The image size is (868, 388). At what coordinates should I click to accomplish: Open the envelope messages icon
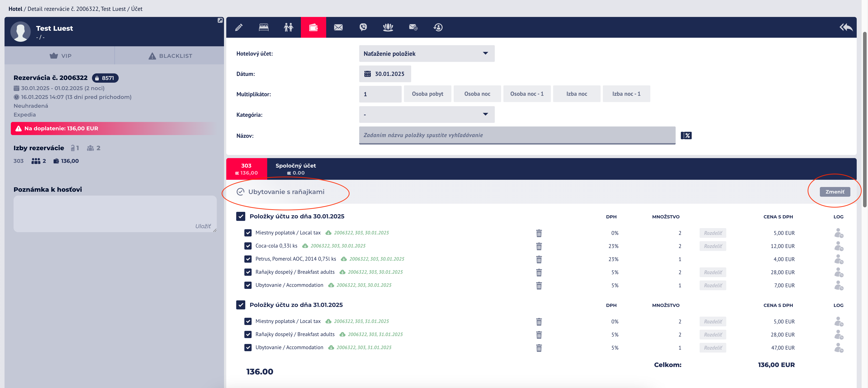click(338, 27)
